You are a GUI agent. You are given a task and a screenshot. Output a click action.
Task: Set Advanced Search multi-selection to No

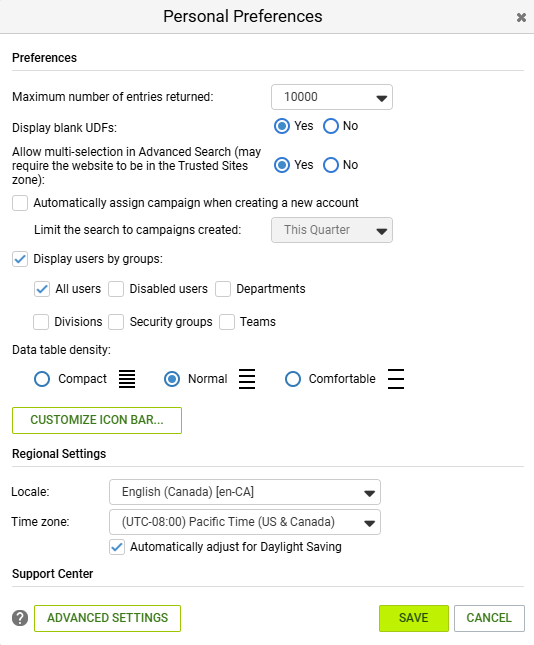click(331, 165)
